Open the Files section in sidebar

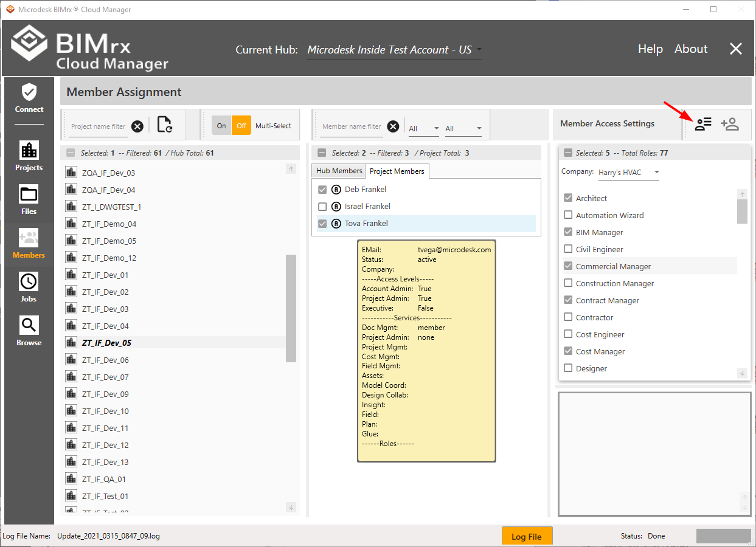[x=29, y=201]
